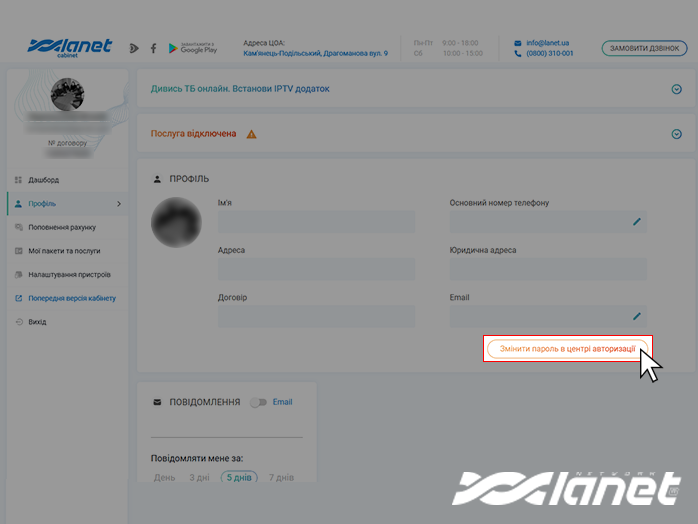Click the Facebook icon in header
The image size is (698, 524).
click(x=153, y=48)
